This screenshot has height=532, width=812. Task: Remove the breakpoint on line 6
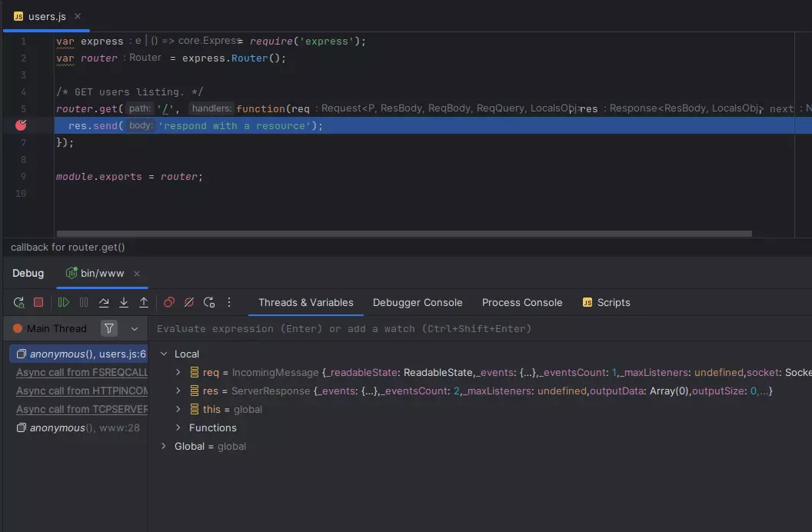(21, 125)
